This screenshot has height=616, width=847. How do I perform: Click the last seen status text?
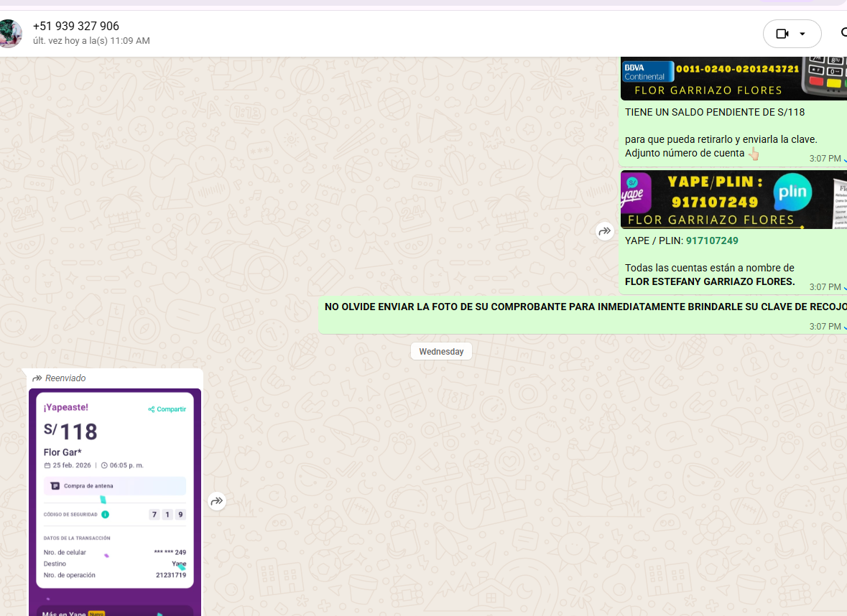[91, 41]
